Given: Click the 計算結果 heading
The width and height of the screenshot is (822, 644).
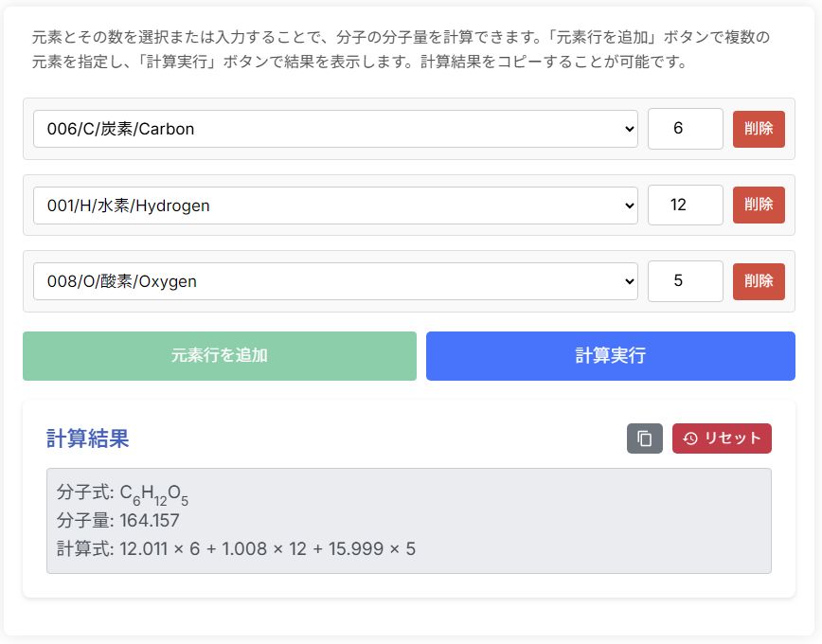Looking at the screenshot, I should 88,438.
